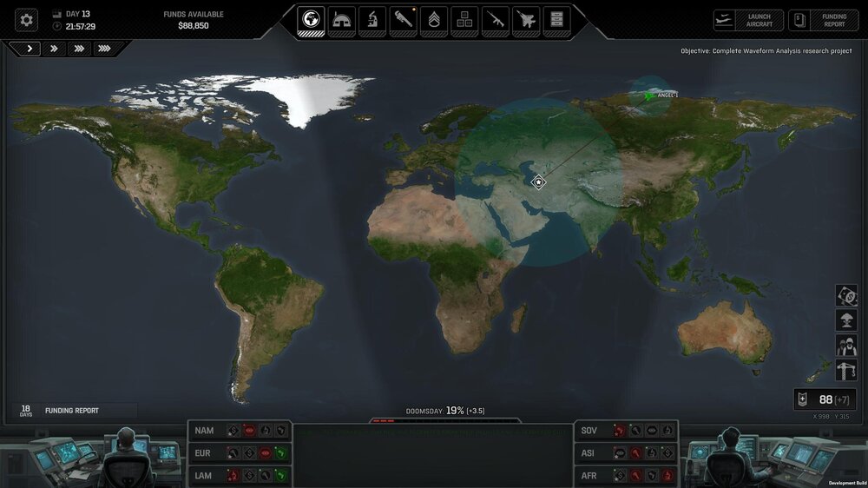The height and width of the screenshot is (488, 868).
Task: Click EUR's red eye icon
Action: coord(265,453)
